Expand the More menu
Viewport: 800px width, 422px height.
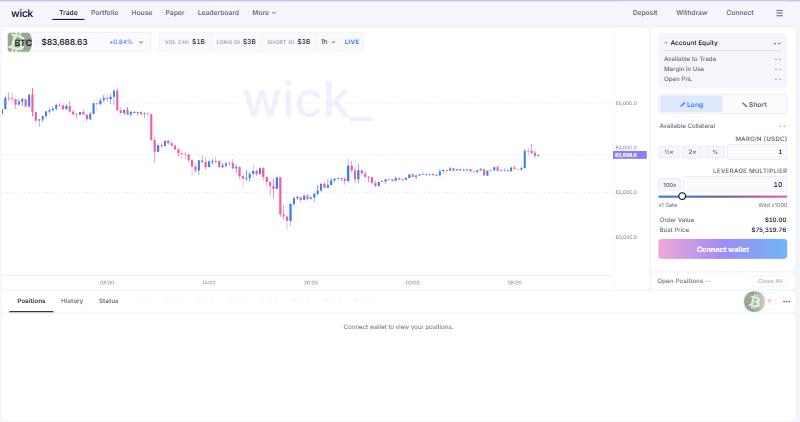click(264, 13)
